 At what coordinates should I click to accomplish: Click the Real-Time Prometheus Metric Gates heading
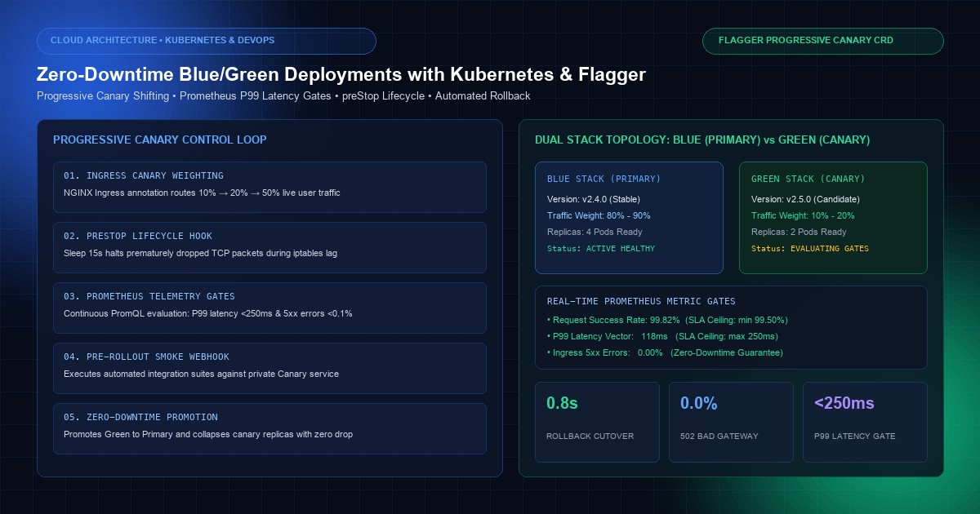pyautogui.click(x=641, y=302)
